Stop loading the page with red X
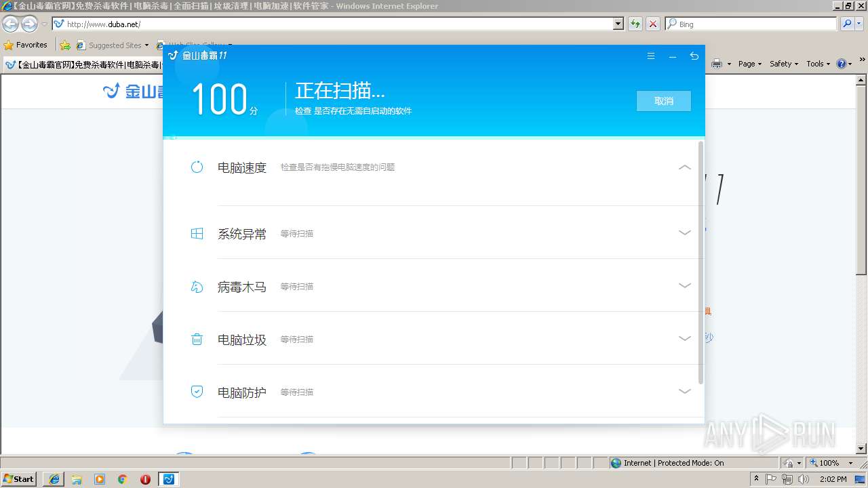The width and height of the screenshot is (868, 488). (652, 24)
